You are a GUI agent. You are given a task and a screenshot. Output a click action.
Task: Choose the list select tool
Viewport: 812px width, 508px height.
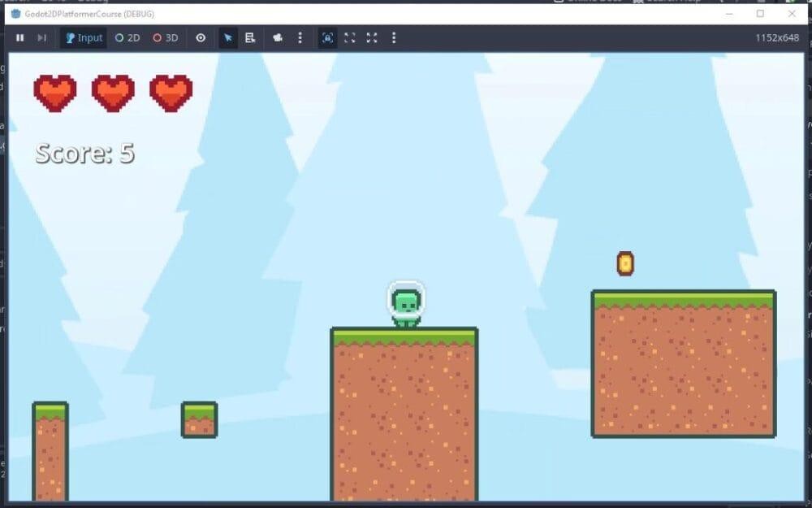point(250,38)
